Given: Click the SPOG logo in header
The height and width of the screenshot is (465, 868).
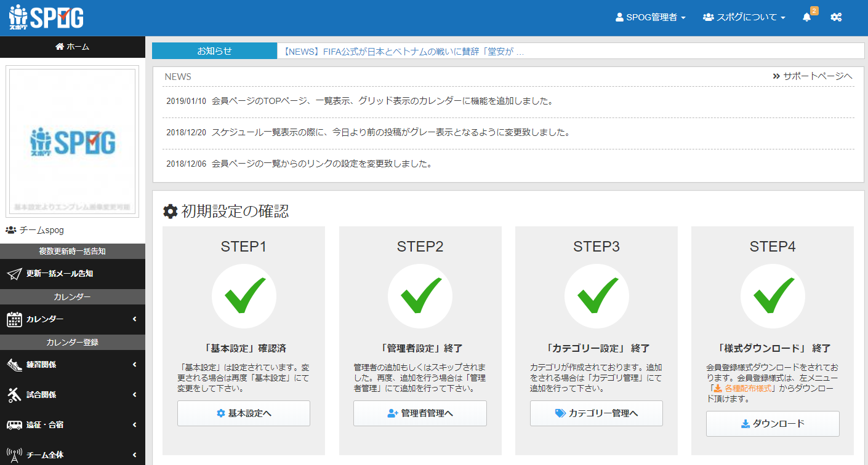Looking at the screenshot, I should click(47, 17).
